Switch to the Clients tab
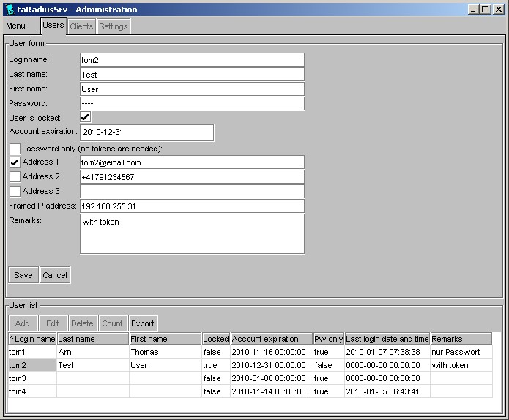 click(x=81, y=26)
